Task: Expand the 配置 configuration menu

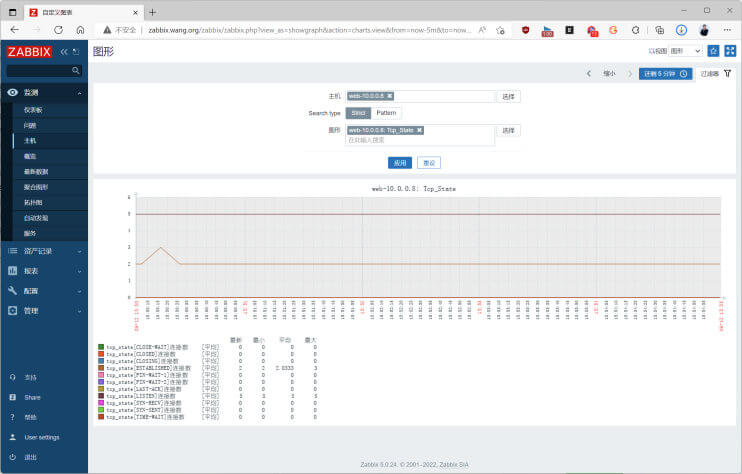Action: 44,291
